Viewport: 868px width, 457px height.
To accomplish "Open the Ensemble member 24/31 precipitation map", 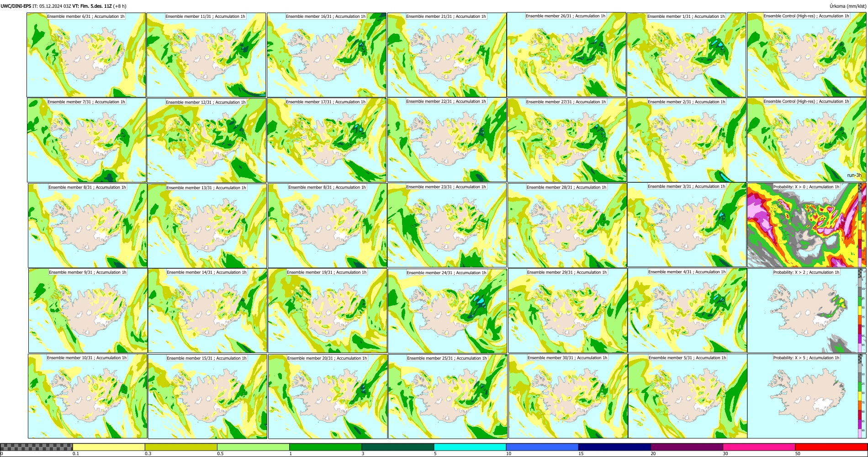I will click(448, 311).
